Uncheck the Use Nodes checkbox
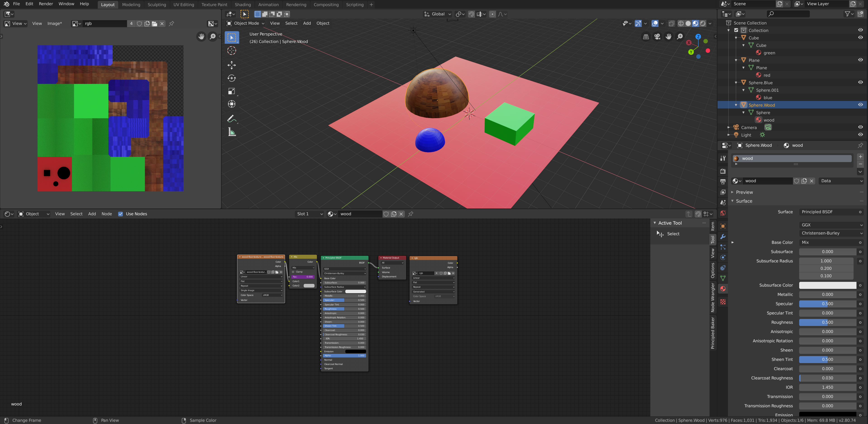Image resolution: width=868 pixels, height=424 pixels. pyautogui.click(x=121, y=214)
